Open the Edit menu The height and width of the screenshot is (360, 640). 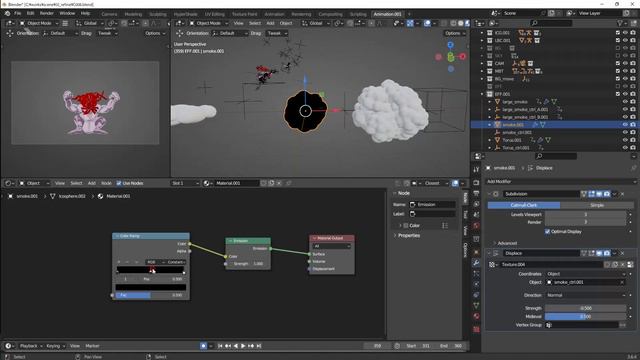[x=31, y=13]
